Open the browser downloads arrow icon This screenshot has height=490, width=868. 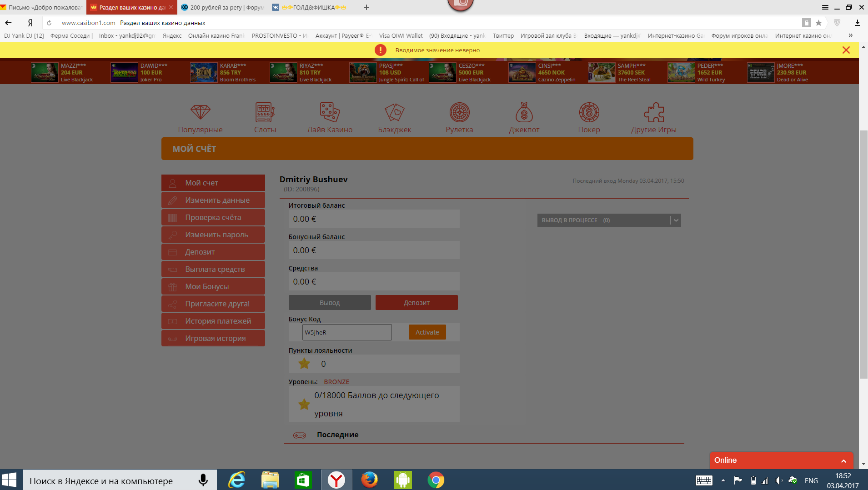coord(857,23)
